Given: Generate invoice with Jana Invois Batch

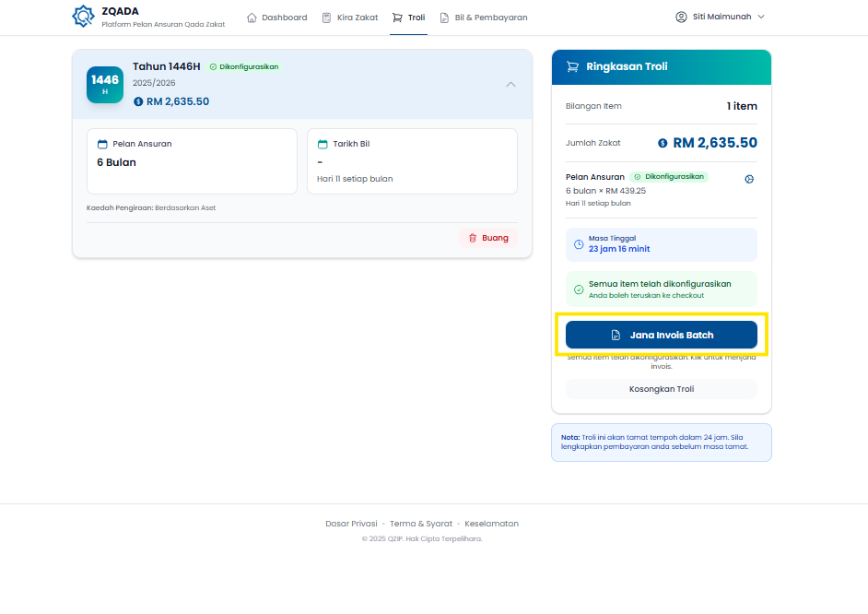Looking at the screenshot, I should pos(662,335).
